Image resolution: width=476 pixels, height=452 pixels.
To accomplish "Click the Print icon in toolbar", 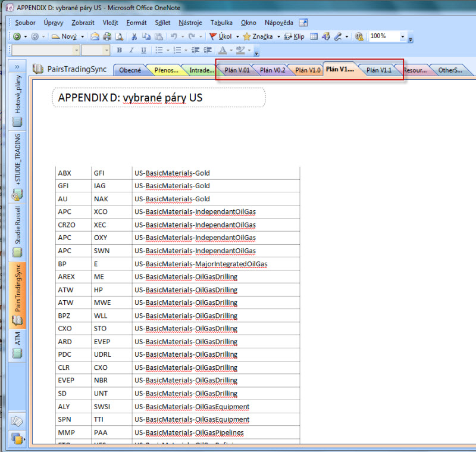I will [x=107, y=36].
